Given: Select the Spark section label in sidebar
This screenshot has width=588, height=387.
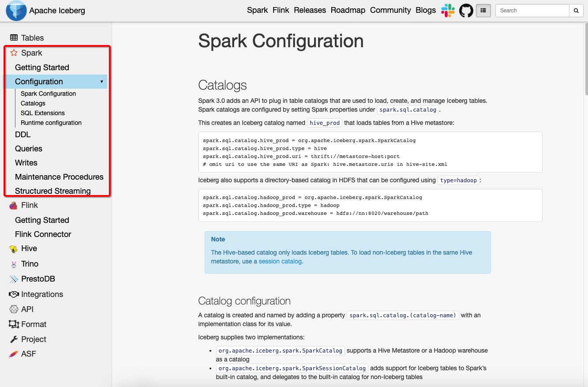Looking at the screenshot, I should point(32,53).
